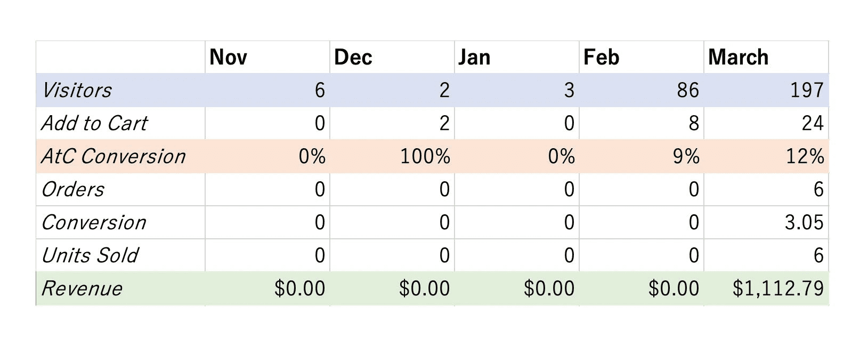Select the Nov column header cell

point(267,57)
